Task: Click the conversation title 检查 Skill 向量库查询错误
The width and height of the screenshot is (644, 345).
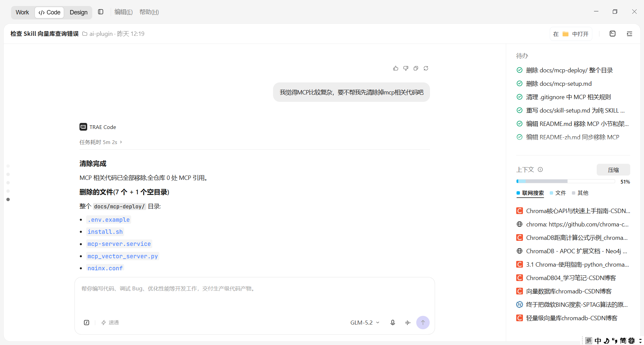Action: pos(44,34)
